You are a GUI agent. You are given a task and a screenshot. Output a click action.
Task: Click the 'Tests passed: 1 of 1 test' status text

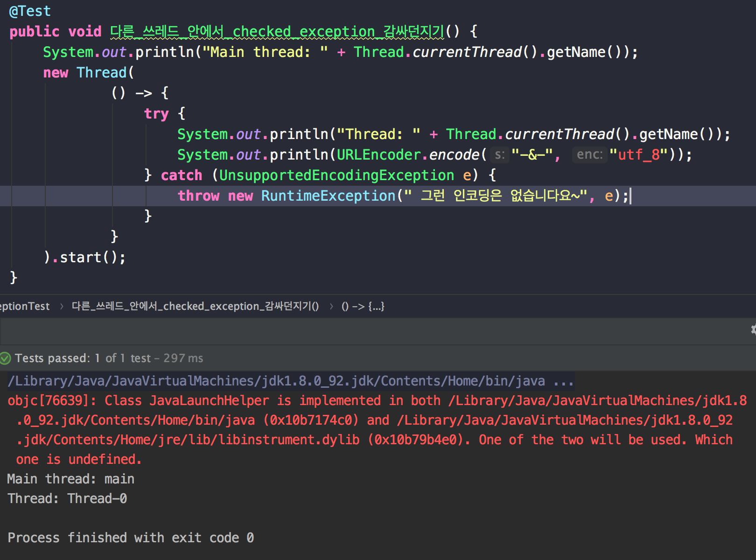click(83, 358)
